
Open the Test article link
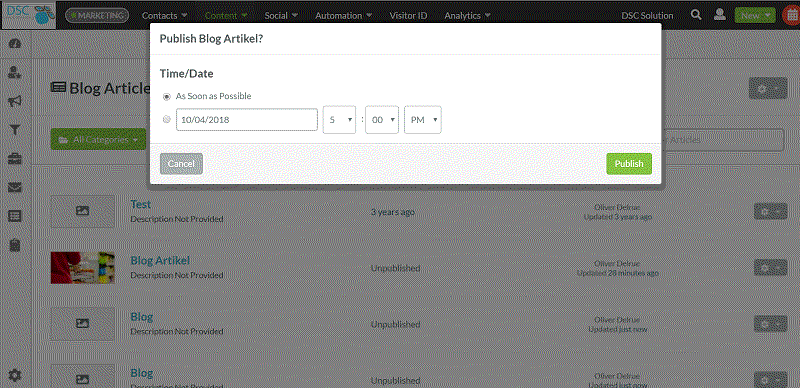pos(141,204)
